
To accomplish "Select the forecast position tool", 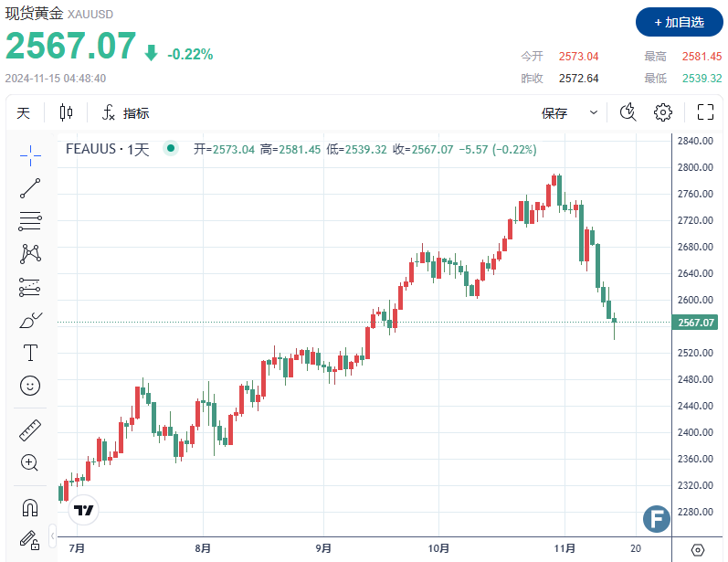I will tap(30, 287).
